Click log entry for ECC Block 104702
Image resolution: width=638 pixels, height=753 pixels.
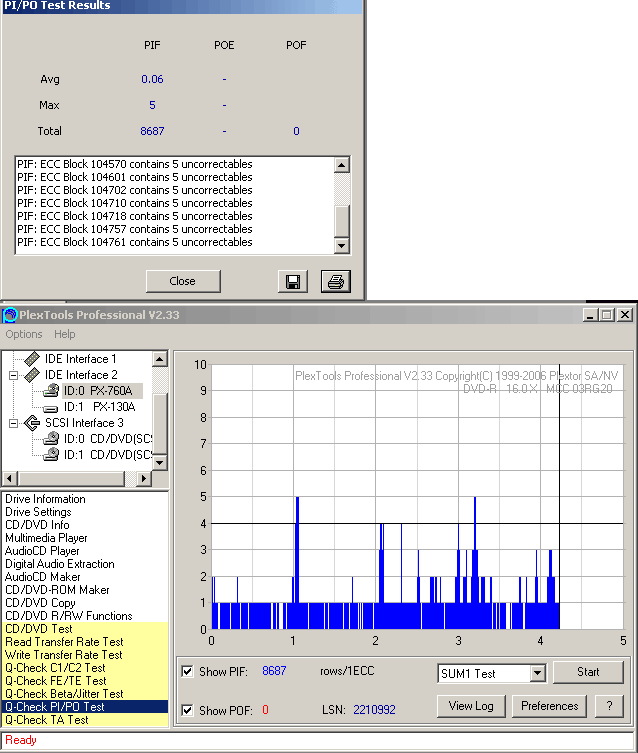pyautogui.click(x=135, y=190)
